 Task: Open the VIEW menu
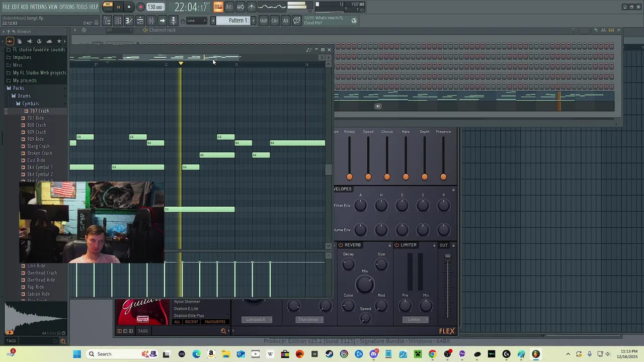coord(53,7)
